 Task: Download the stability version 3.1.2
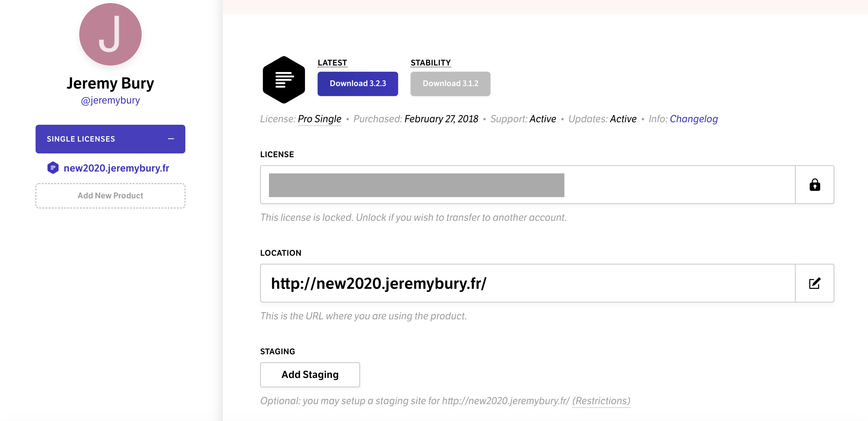(450, 84)
